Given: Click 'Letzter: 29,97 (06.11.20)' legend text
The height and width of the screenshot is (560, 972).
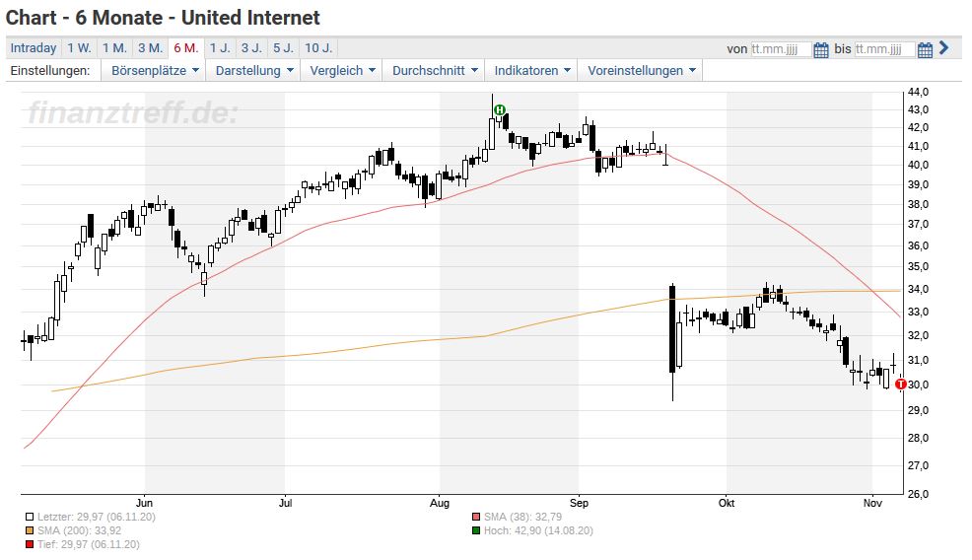Looking at the screenshot, I should 96,517.
